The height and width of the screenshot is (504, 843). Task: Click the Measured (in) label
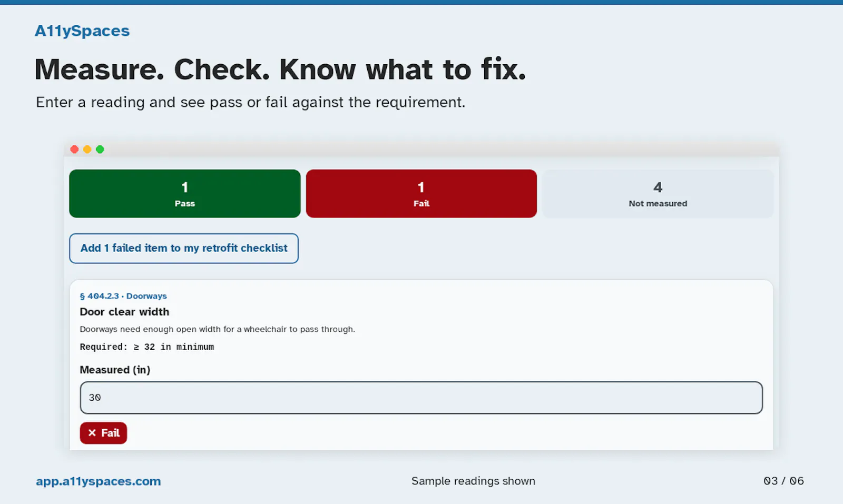pos(115,370)
